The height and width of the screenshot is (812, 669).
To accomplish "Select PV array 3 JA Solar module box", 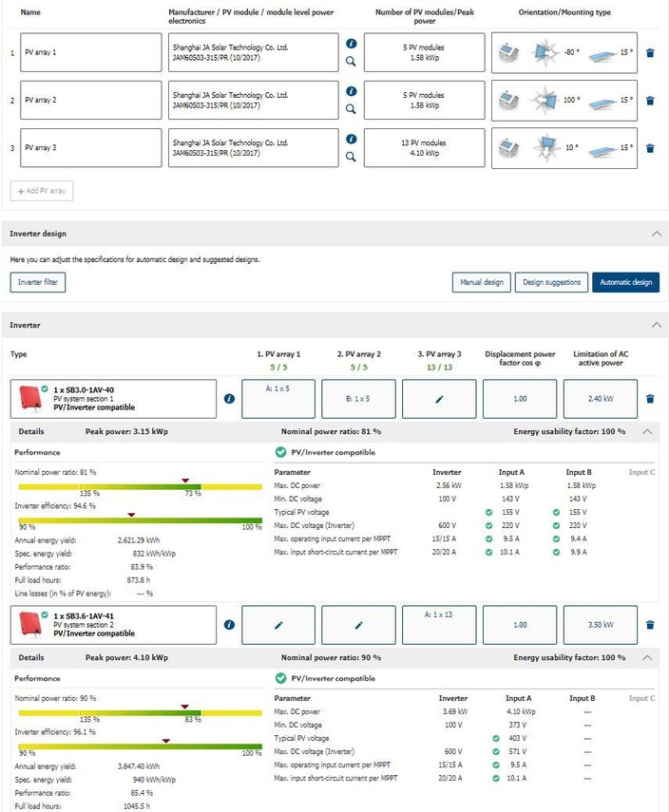I will coord(254,147).
